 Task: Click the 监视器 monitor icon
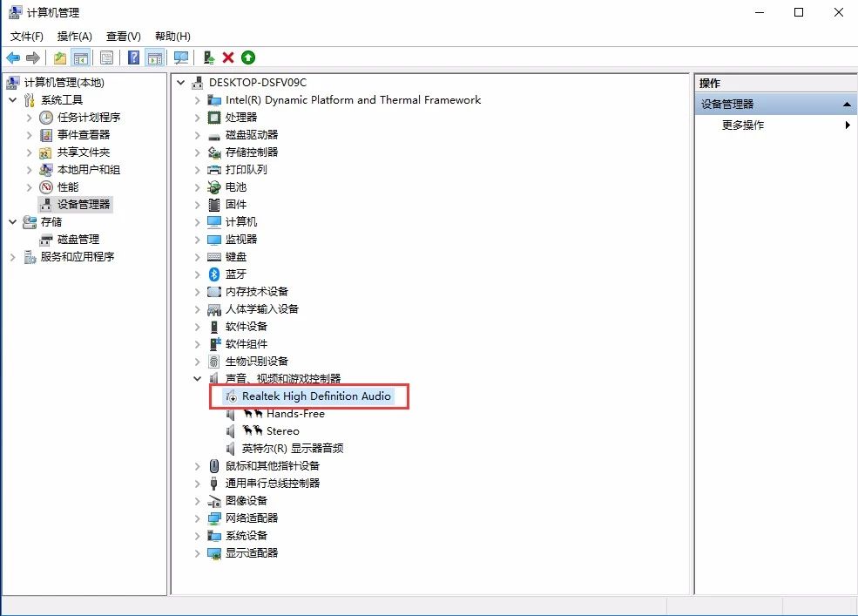214,240
